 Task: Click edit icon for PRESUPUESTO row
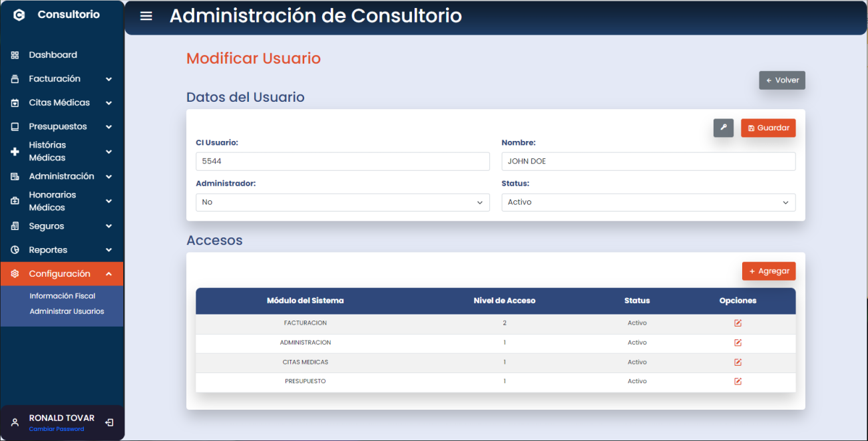pyautogui.click(x=738, y=382)
